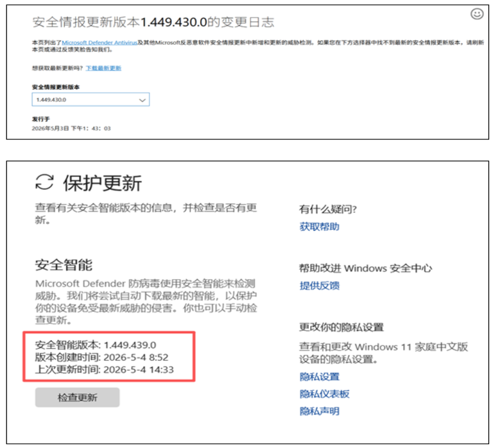This screenshot has height=448, width=493.
Task: Click the release date 2026年5月3日 下午1:43:03
Action: (71, 128)
